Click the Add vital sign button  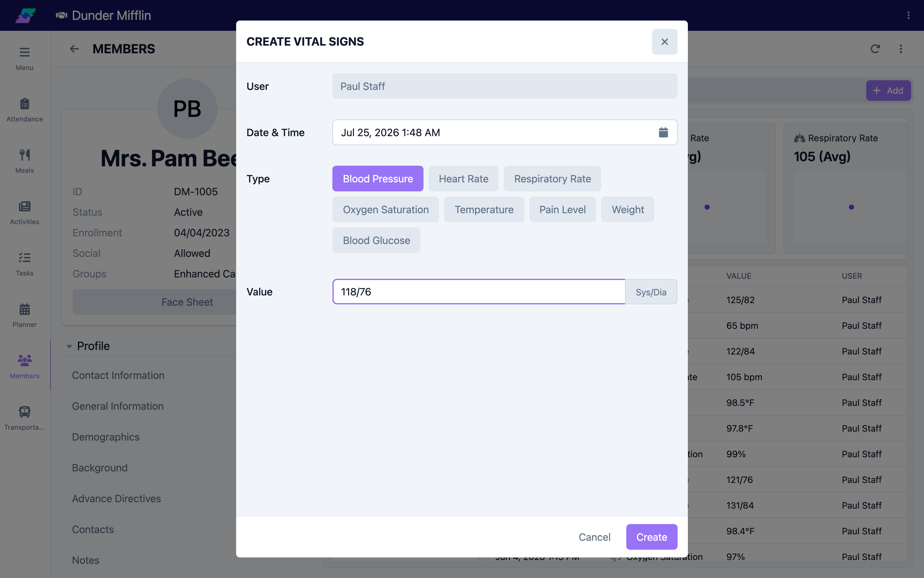click(x=888, y=91)
